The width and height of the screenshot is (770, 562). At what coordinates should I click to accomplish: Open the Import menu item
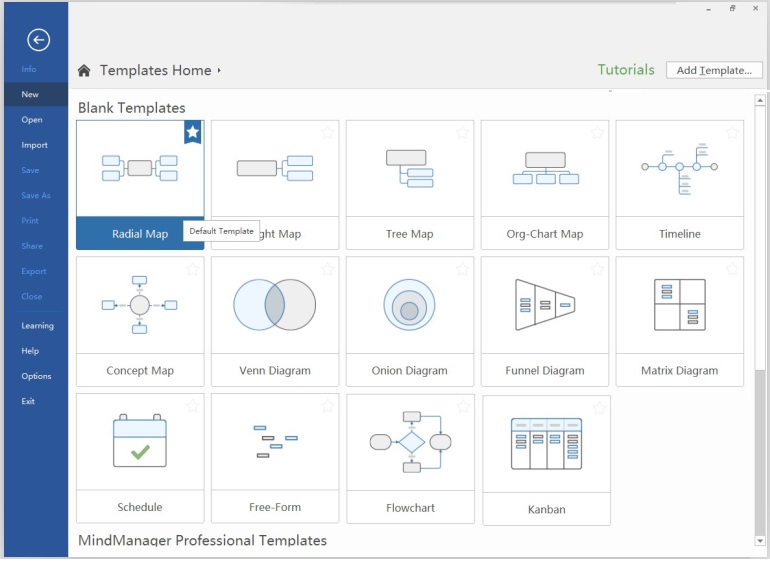point(34,145)
